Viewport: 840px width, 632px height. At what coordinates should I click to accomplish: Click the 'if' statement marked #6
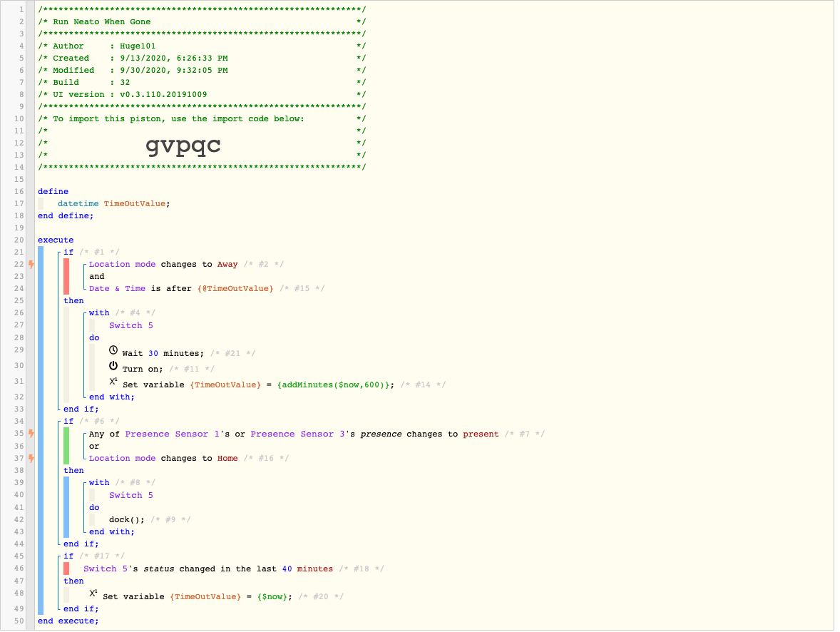[68, 422]
